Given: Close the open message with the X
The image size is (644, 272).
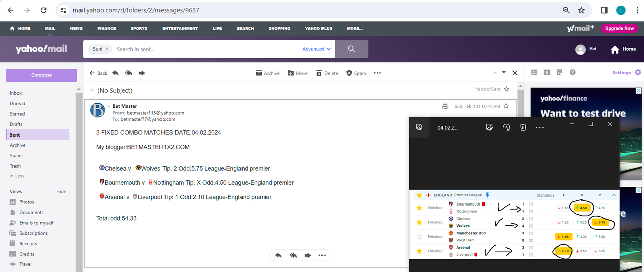Looking at the screenshot, I should pos(515,73).
